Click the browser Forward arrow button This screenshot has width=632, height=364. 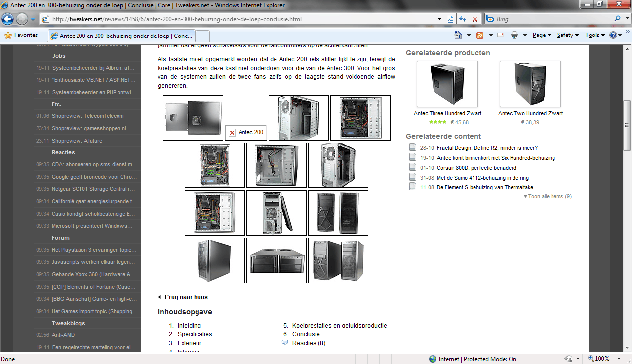coord(22,19)
